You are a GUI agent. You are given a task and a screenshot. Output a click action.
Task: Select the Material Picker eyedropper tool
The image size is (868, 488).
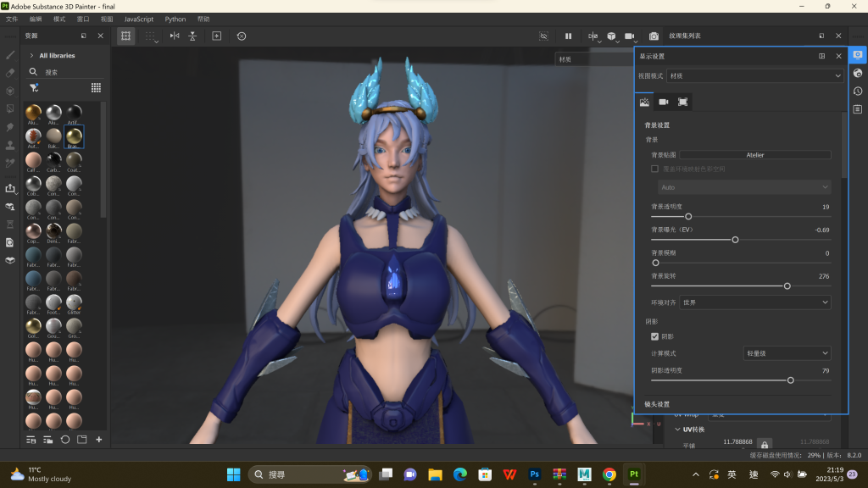(x=10, y=163)
